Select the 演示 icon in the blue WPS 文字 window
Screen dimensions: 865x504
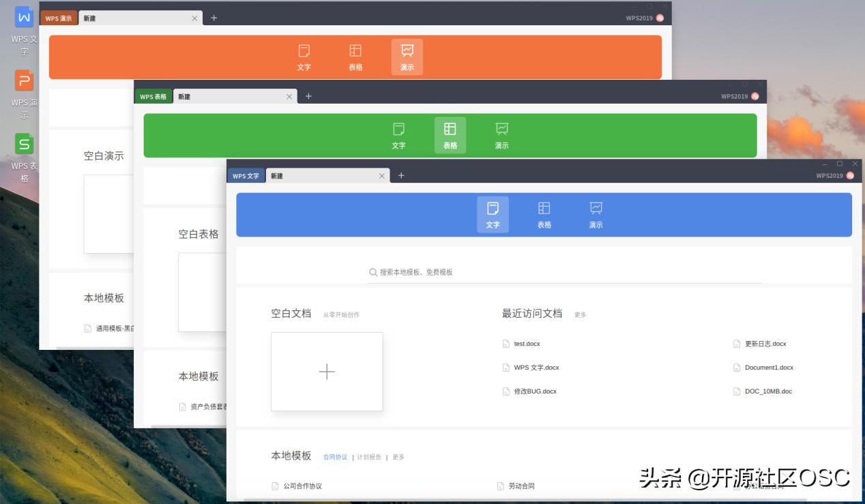(595, 213)
